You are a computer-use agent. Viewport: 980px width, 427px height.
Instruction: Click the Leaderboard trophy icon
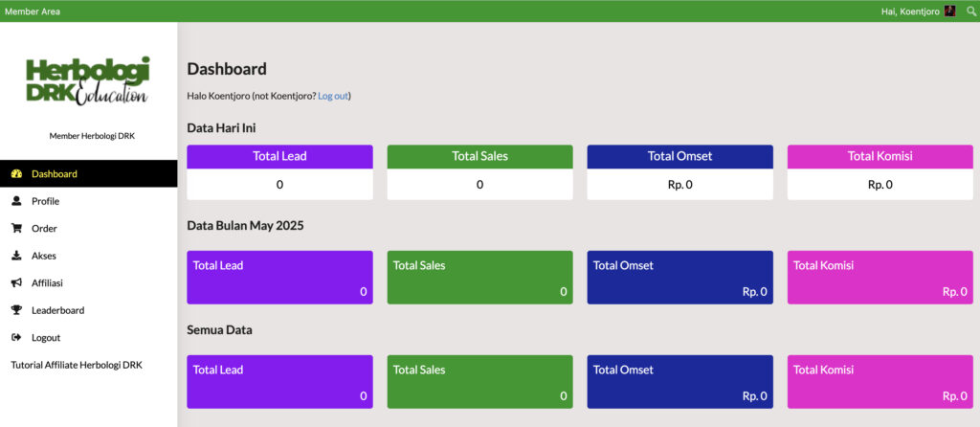(17, 310)
